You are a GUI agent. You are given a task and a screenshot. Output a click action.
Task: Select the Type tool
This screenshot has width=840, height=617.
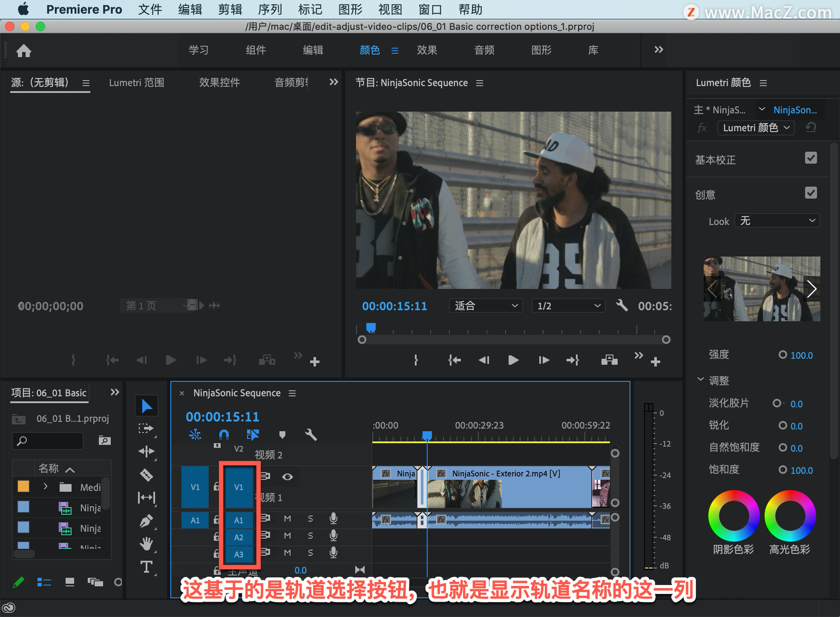pyautogui.click(x=146, y=567)
